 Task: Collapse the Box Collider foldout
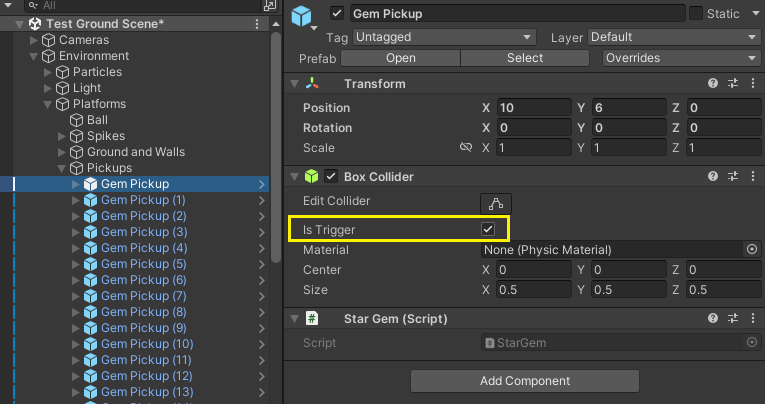pyautogui.click(x=294, y=177)
